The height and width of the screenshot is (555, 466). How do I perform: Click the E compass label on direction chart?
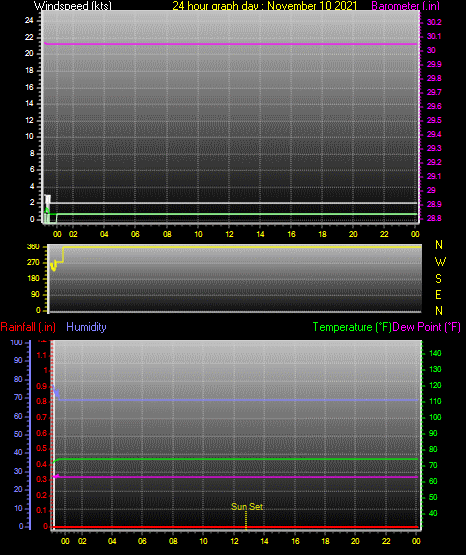438,294
